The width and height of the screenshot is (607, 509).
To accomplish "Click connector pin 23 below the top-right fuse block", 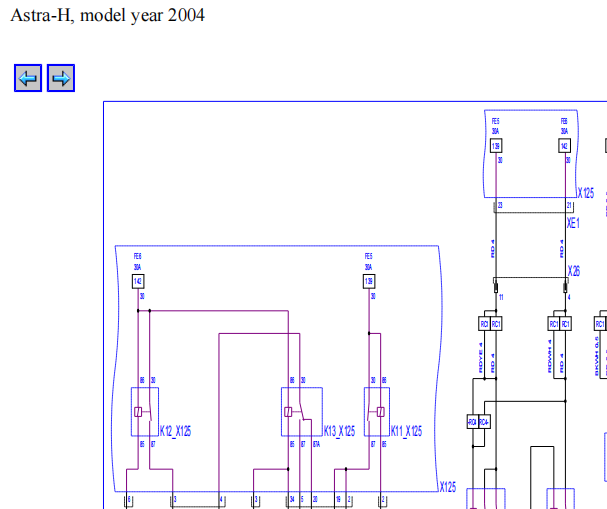I will (x=500, y=206).
